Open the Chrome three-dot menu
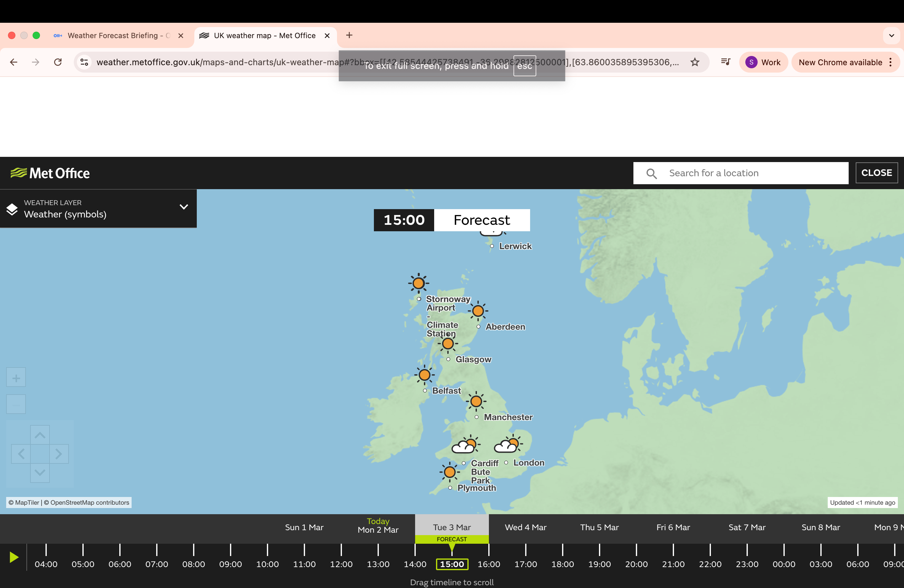Screen dimensions: 904x588 pos(891,62)
